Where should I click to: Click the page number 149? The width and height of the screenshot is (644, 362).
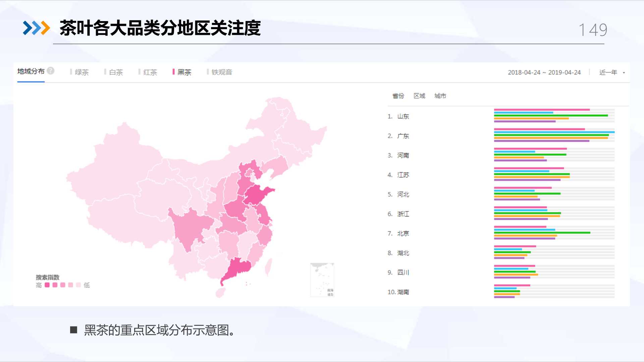(593, 30)
